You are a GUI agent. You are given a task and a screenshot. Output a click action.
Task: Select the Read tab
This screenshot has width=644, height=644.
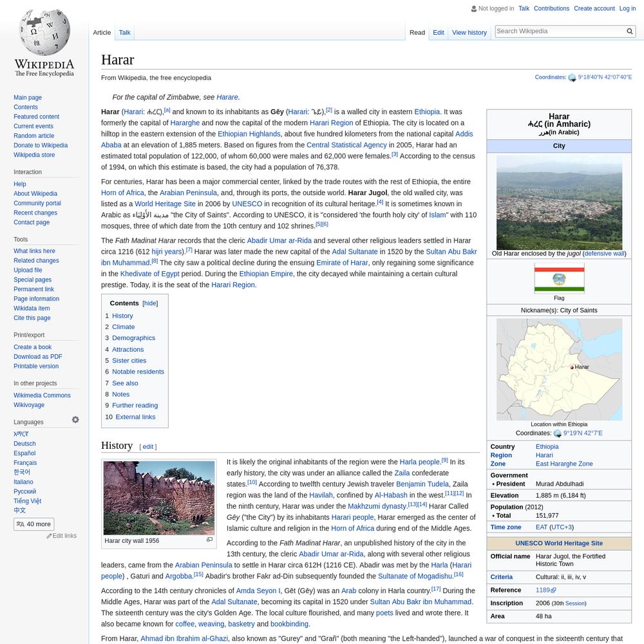417,32
